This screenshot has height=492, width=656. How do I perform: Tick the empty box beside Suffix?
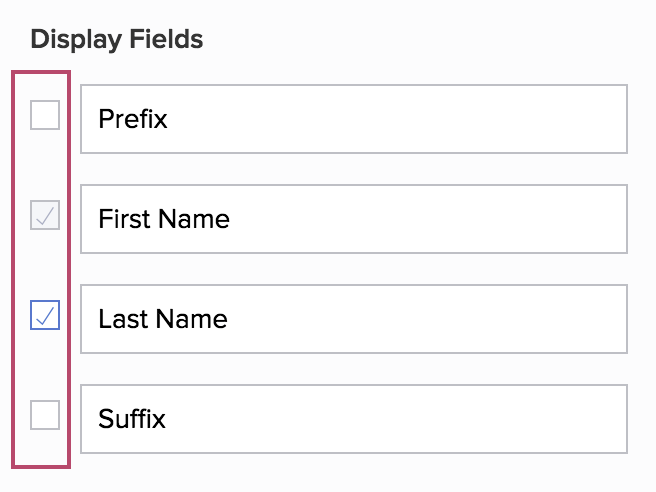tap(45, 415)
